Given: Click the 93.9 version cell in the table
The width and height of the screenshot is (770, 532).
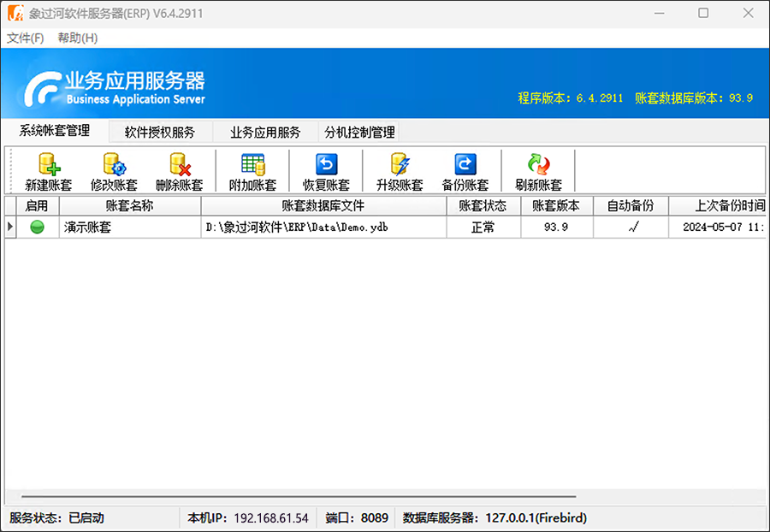Looking at the screenshot, I should click(556, 228).
